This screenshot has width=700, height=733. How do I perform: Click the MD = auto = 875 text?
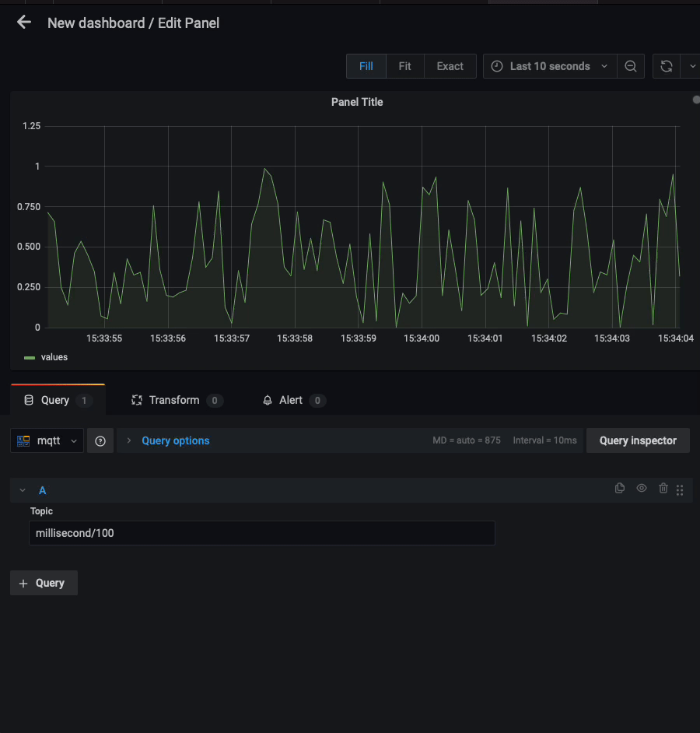click(x=467, y=440)
